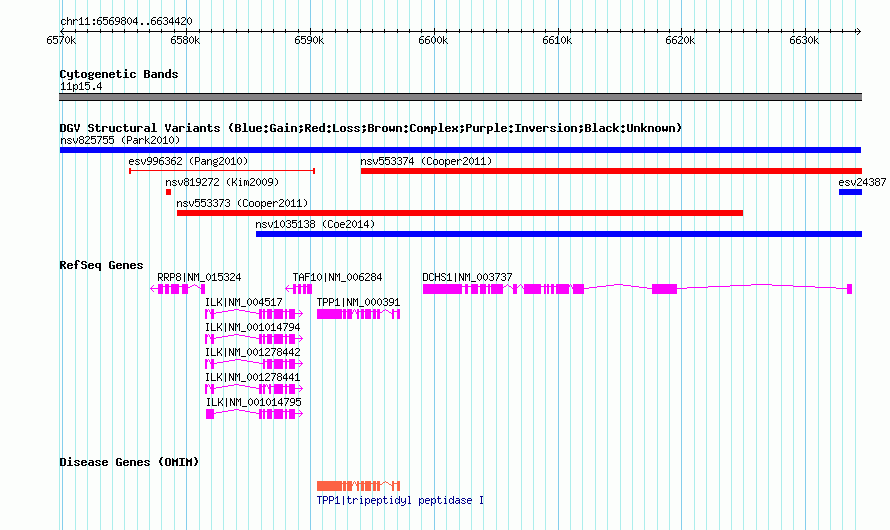Select the red nsv553373 loss bar

click(x=460, y=213)
